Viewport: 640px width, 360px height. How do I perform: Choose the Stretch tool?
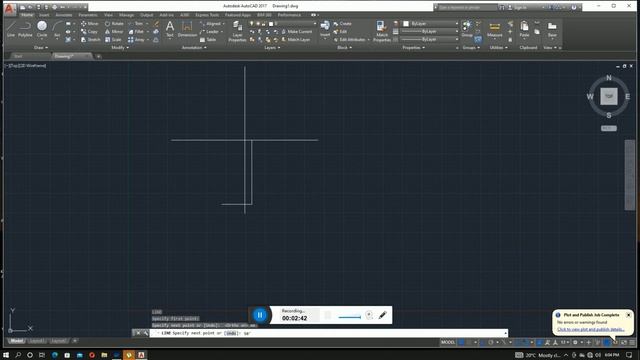(x=91, y=40)
